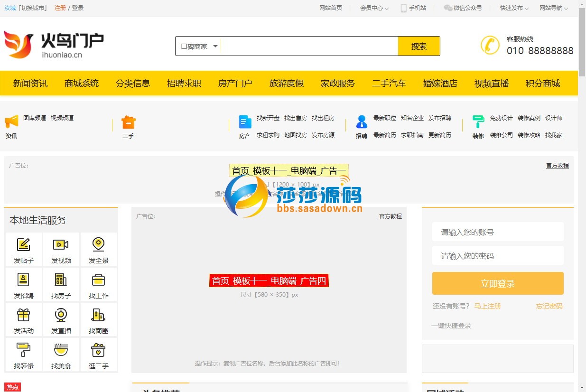Open the 口碑商家 search category dropdown
586x392 pixels.
(198, 47)
